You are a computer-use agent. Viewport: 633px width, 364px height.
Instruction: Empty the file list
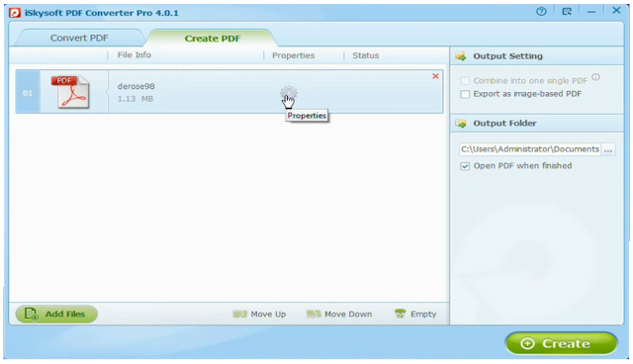pos(415,314)
